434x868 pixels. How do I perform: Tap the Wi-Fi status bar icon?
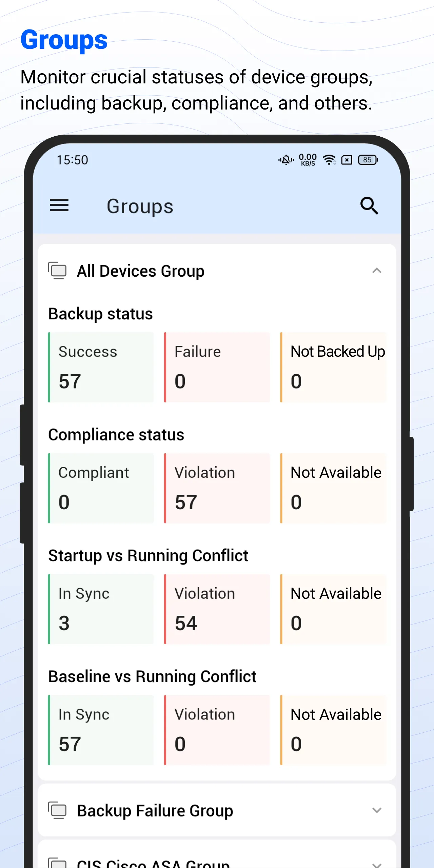pyautogui.click(x=329, y=160)
